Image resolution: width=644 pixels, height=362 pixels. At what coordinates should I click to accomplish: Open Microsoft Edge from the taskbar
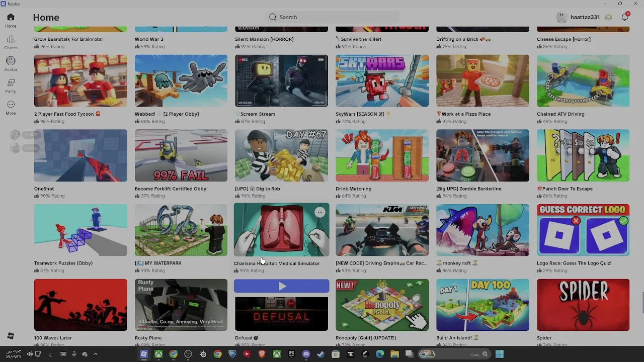pyautogui.click(x=380, y=354)
